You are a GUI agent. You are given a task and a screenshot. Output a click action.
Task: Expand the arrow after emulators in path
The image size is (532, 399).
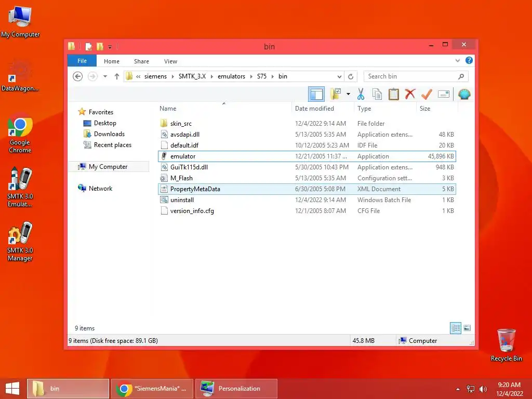[251, 76]
